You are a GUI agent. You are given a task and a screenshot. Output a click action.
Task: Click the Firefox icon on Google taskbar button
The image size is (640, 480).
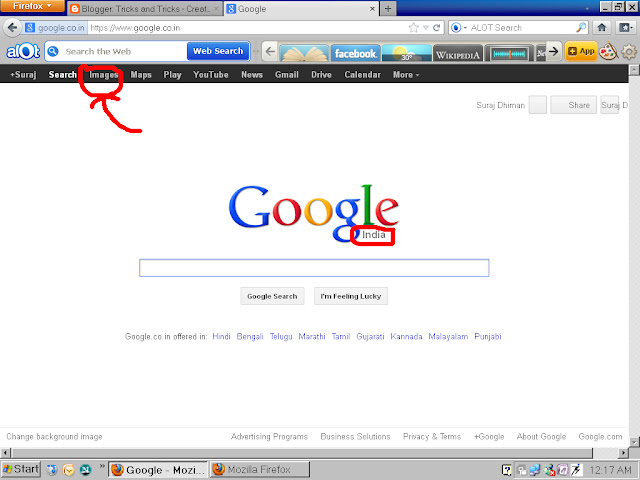pyautogui.click(x=118, y=470)
